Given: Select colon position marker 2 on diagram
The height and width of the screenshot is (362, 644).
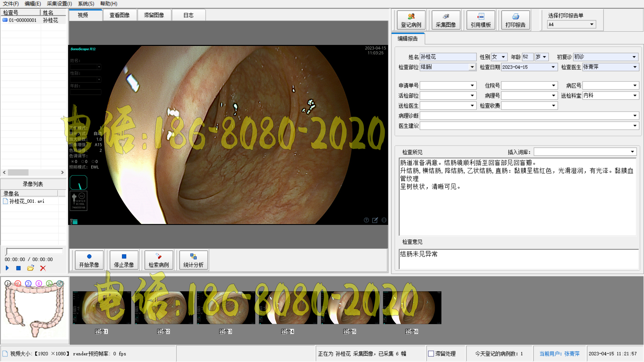Looking at the screenshot, I should click(18, 284).
